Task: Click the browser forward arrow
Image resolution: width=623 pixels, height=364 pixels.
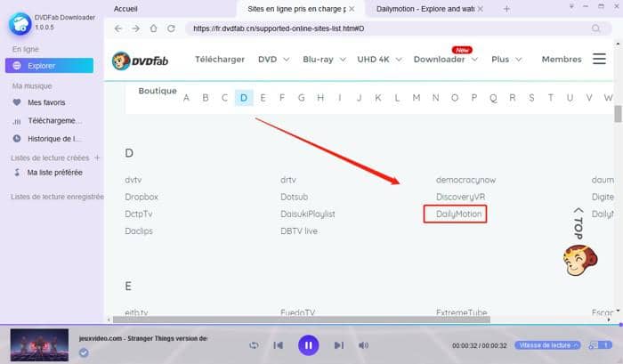Action: (x=136, y=28)
